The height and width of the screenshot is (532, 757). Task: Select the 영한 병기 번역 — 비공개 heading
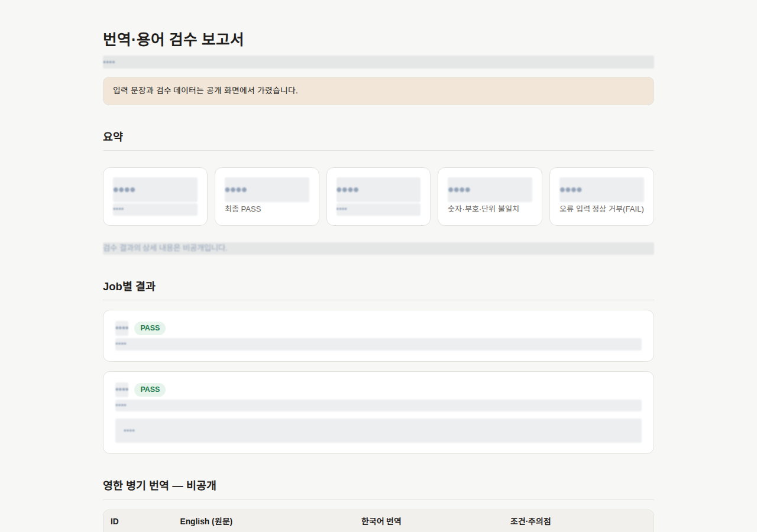[x=160, y=486]
